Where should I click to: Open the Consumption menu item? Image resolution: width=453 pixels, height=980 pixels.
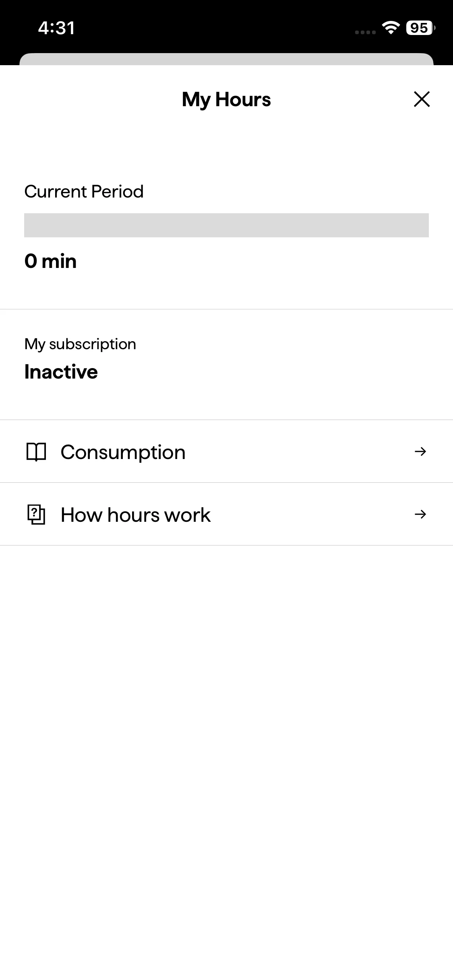[123, 452]
